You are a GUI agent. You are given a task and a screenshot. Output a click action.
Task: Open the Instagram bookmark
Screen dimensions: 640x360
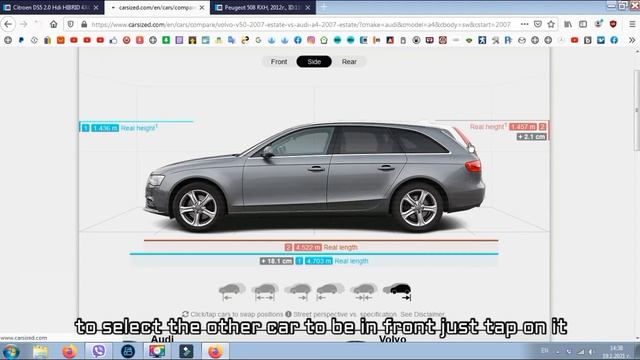click(311, 40)
